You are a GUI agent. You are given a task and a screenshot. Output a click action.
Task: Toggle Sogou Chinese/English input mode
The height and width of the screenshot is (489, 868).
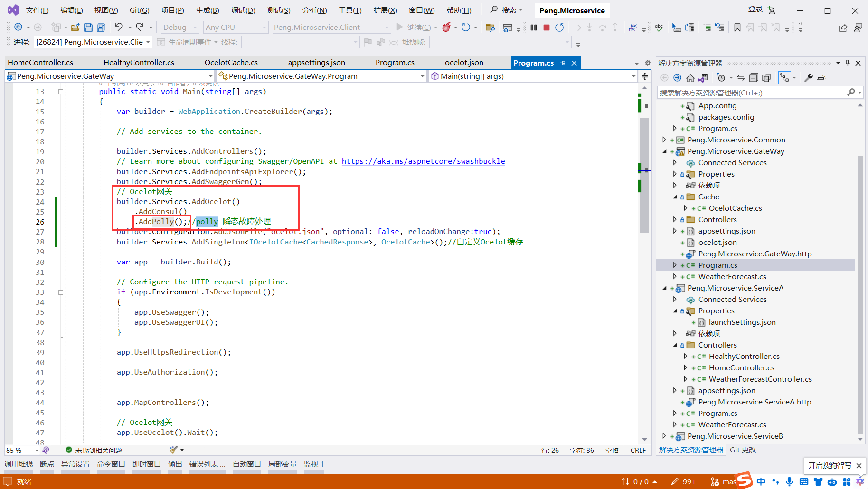(761, 481)
